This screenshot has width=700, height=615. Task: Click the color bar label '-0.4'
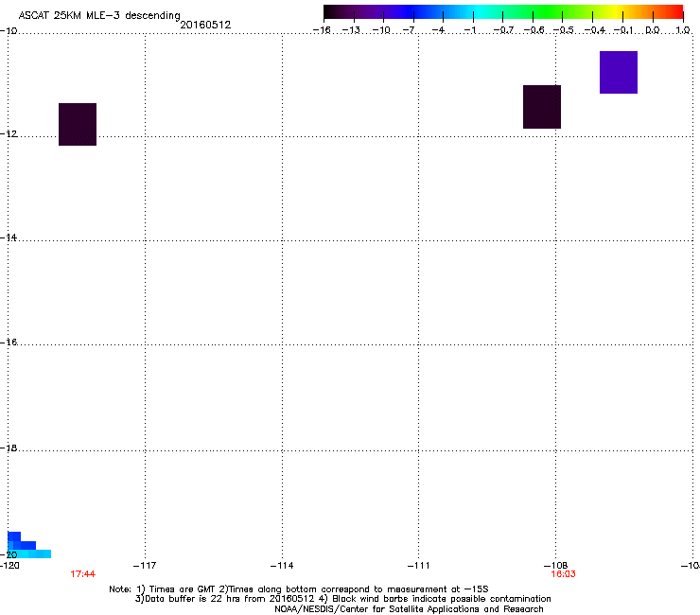(595, 30)
